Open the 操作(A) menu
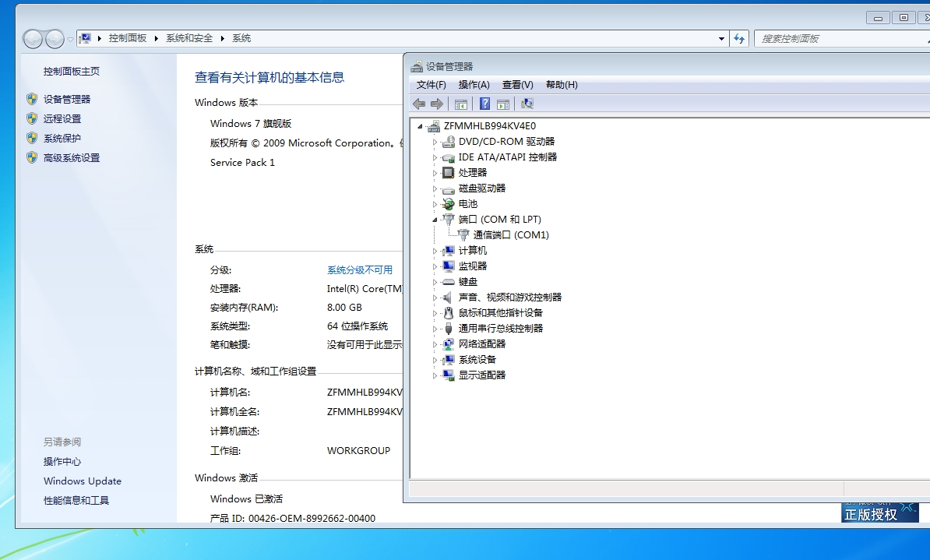This screenshot has width=930, height=560. click(474, 85)
